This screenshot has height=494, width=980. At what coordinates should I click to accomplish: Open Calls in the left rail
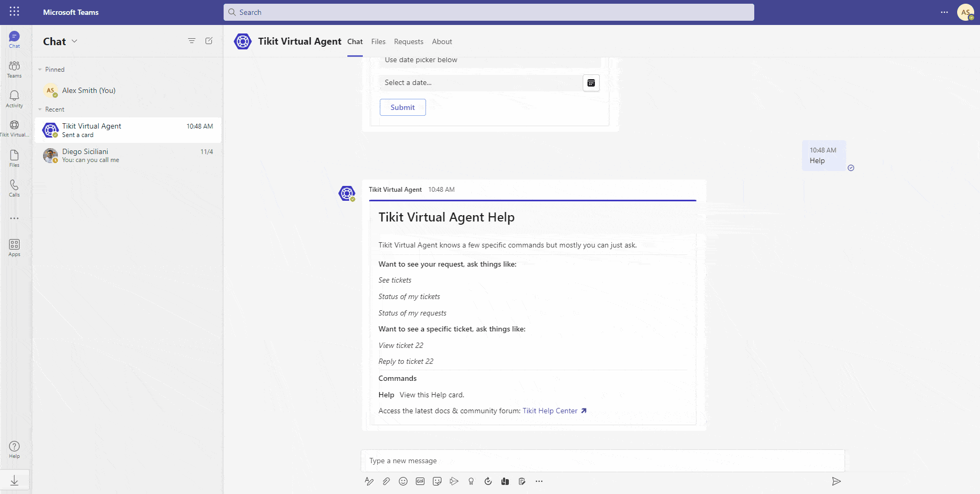pos(14,188)
